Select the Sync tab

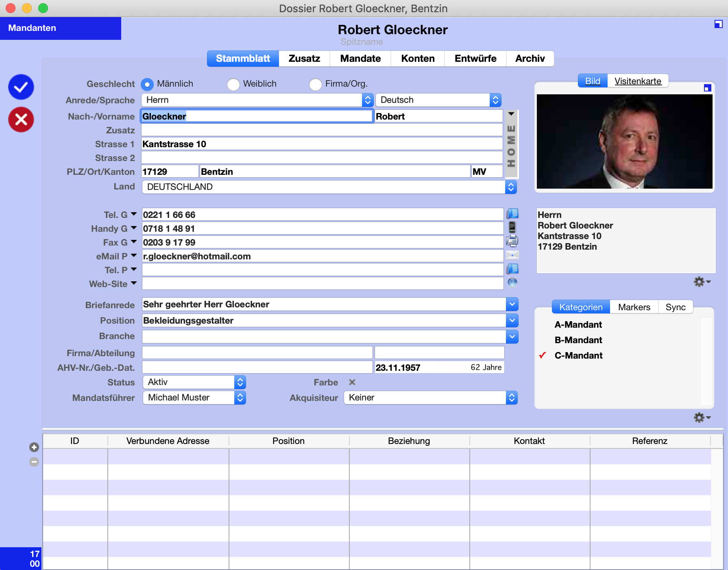click(676, 307)
